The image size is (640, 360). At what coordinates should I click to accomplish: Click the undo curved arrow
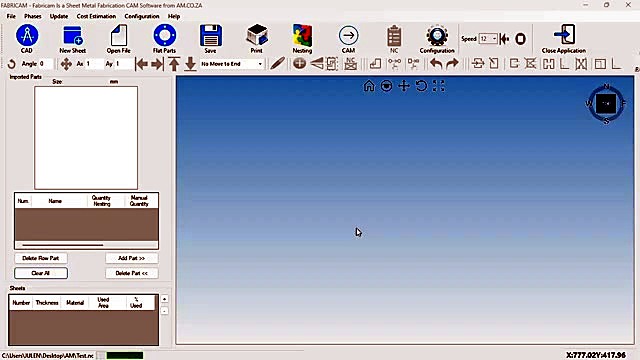(436, 64)
